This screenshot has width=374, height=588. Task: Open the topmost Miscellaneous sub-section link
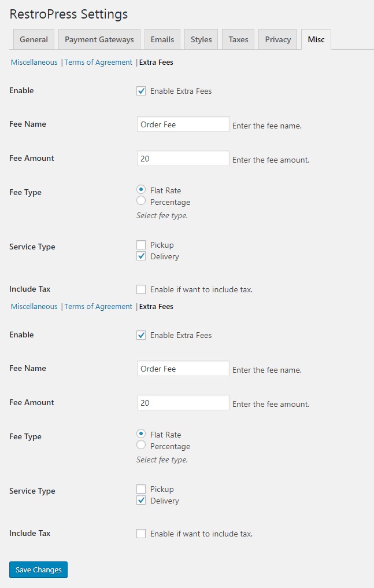[x=34, y=62]
